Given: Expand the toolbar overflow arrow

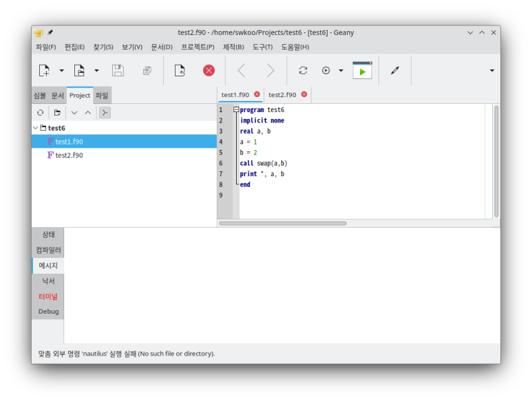Looking at the screenshot, I should click(492, 71).
